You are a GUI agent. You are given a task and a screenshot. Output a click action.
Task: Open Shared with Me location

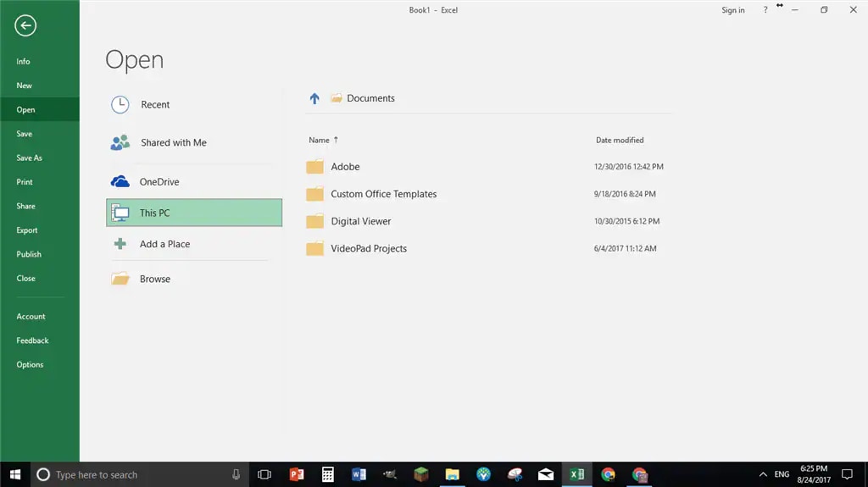point(173,143)
